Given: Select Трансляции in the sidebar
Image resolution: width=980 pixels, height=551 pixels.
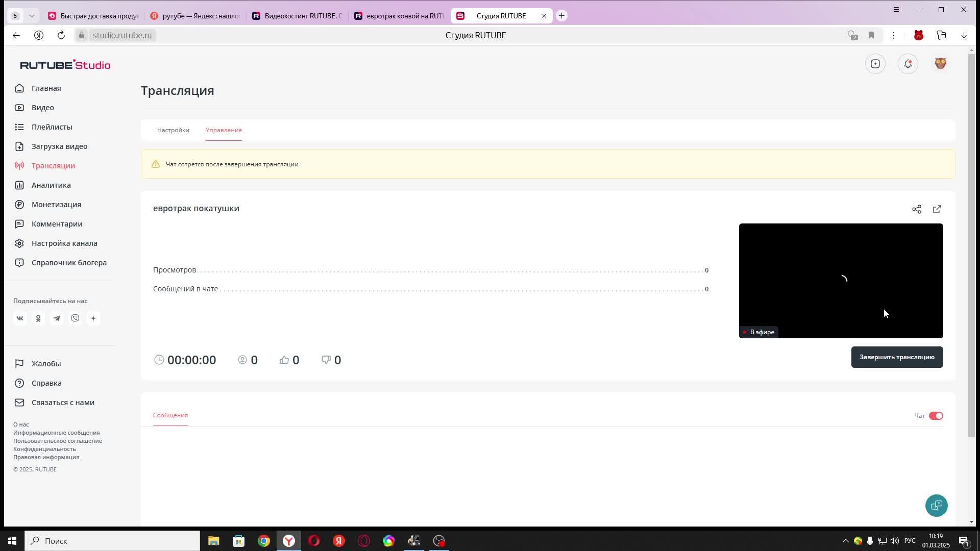Looking at the screenshot, I should 53,166.
